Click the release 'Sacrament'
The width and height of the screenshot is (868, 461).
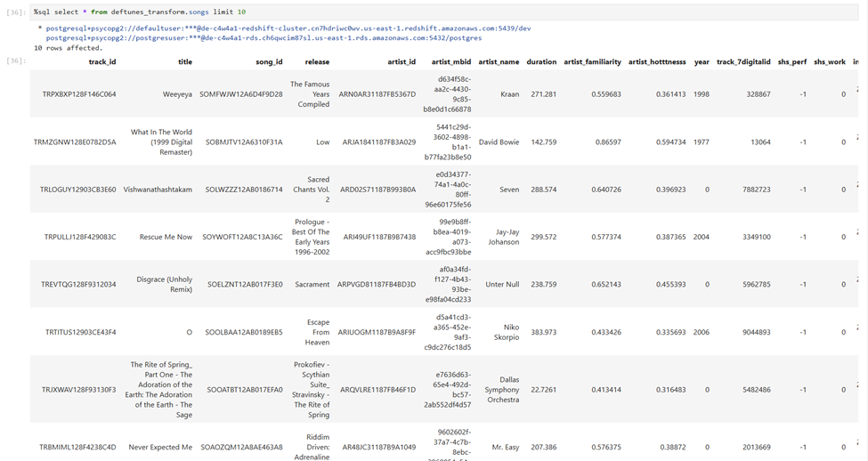[312, 285]
